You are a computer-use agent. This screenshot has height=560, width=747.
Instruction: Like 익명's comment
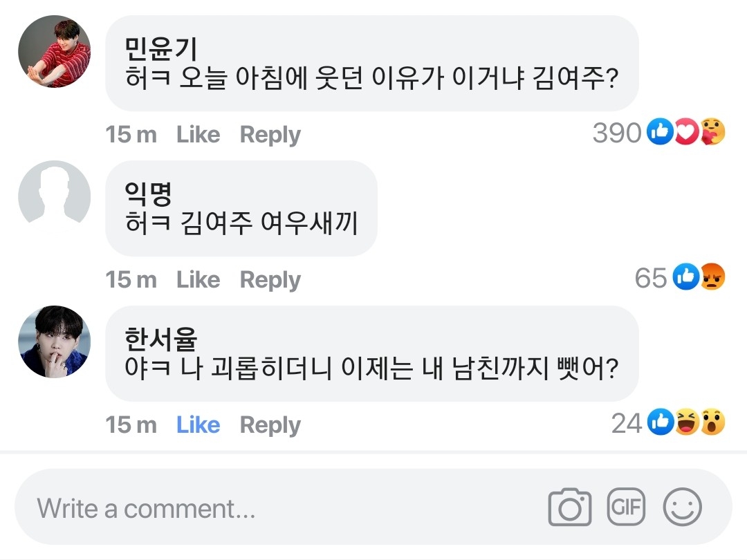[x=198, y=279]
